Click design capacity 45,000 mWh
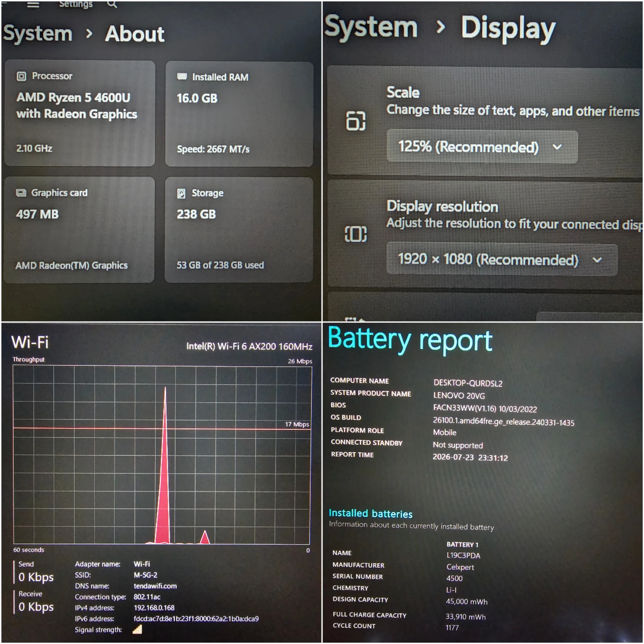644x644 pixels. pos(466,602)
